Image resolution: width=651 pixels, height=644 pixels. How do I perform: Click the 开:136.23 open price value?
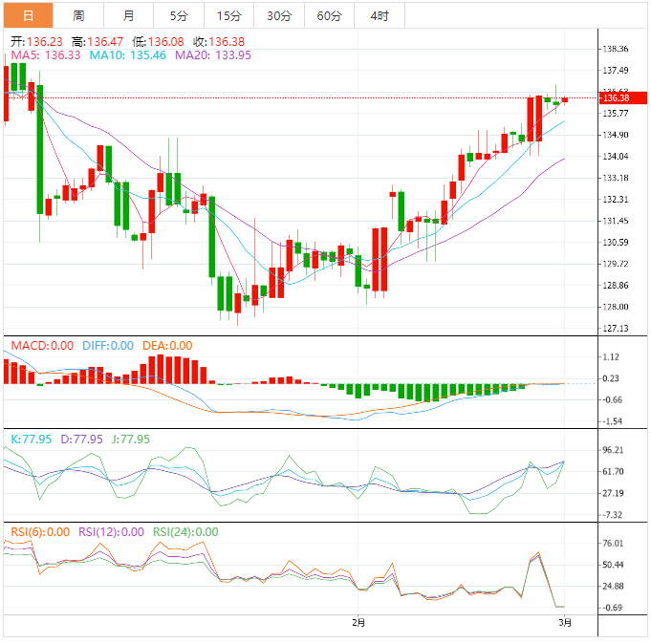pyautogui.click(x=36, y=41)
